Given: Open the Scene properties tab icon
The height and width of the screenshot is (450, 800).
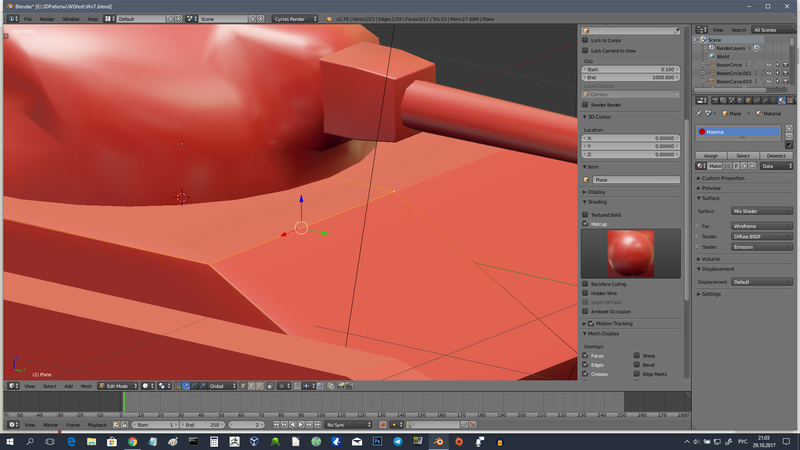Looking at the screenshot, I should coord(732,101).
